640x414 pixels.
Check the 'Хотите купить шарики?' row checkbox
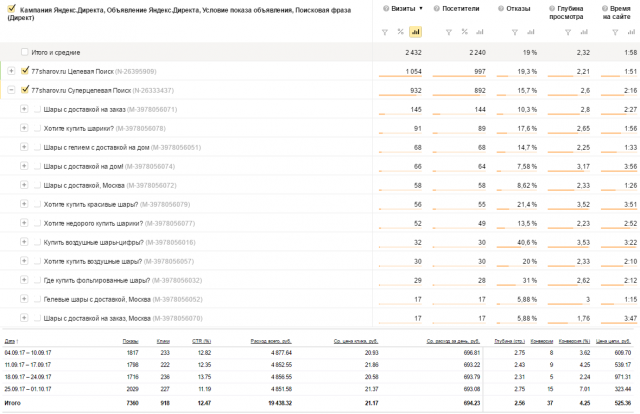(36, 128)
